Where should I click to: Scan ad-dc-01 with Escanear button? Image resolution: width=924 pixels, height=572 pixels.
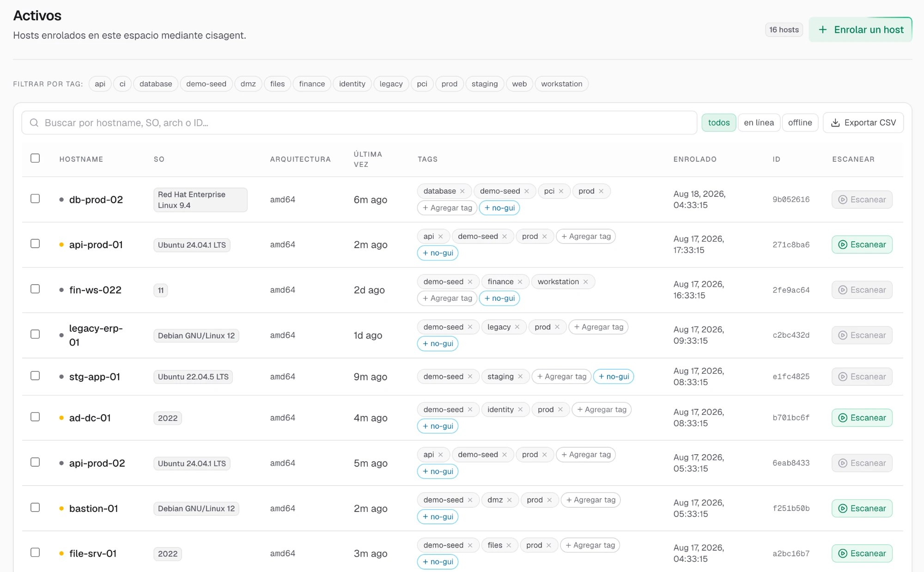pos(862,418)
